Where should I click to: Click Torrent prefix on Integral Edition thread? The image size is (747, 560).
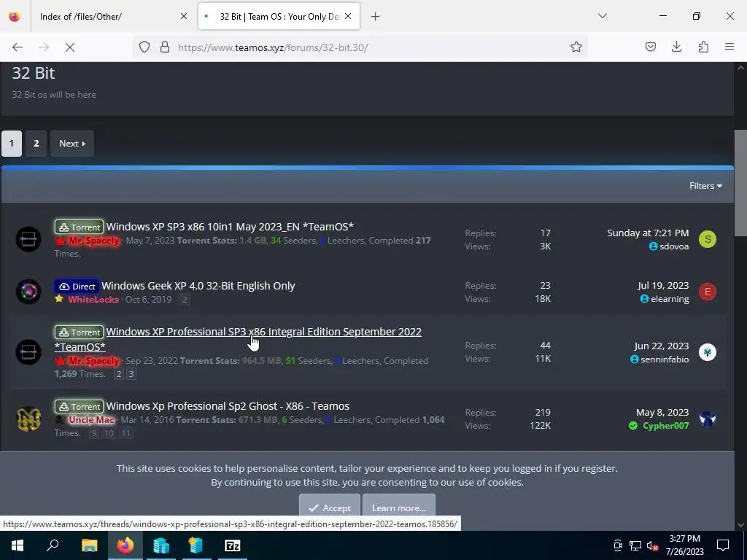[x=79, y=332]
